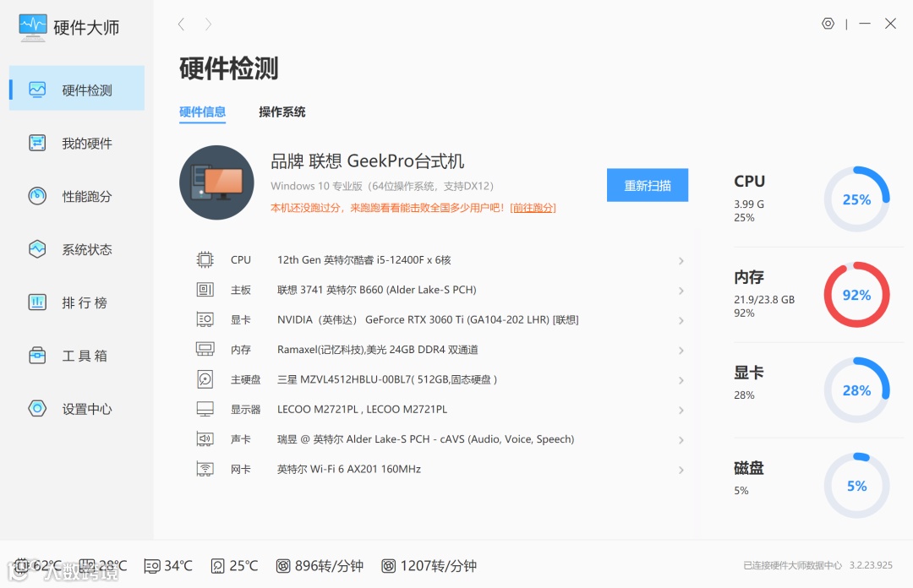Screen dimensions: 913x588
Task: Click the desktop computer avatar image
Action: click(216, 182)
